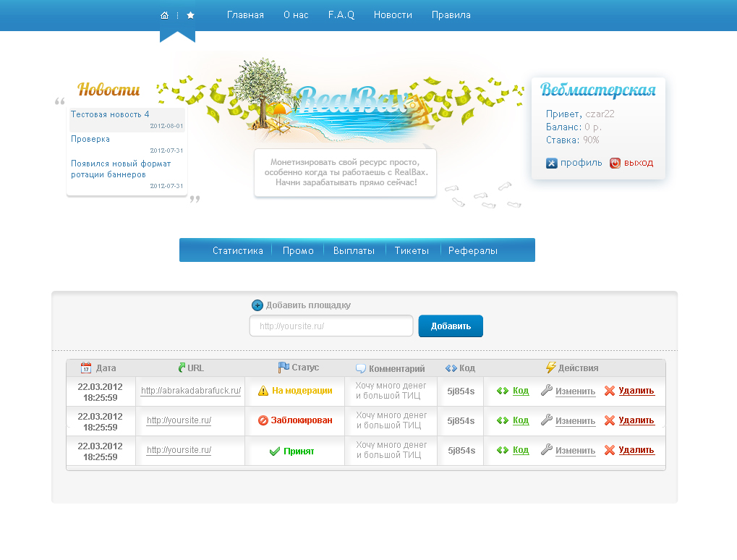Viewport: 737px width, 560px height.
Task: Click wrench icon in Принят row
Action: click(x=546, y=449)
